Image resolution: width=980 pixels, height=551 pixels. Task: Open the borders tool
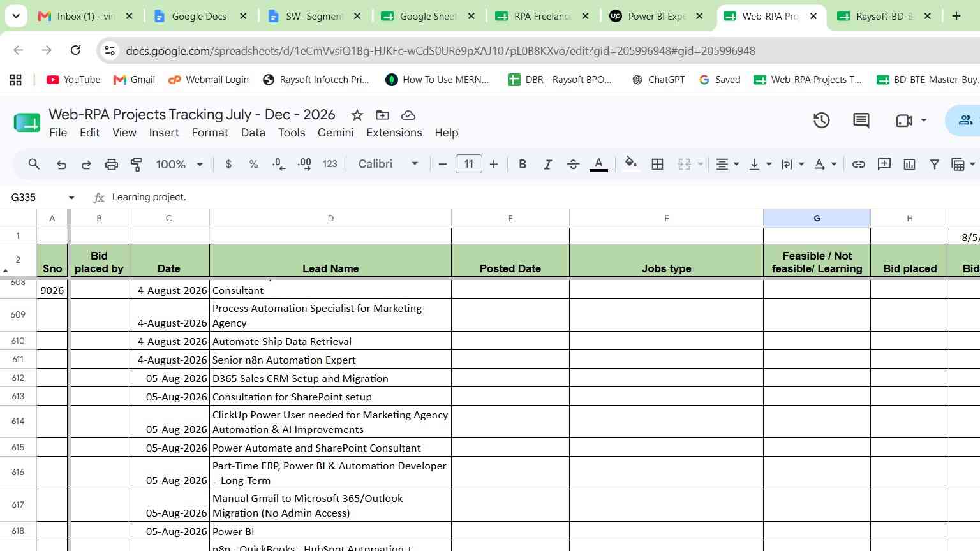657,165
